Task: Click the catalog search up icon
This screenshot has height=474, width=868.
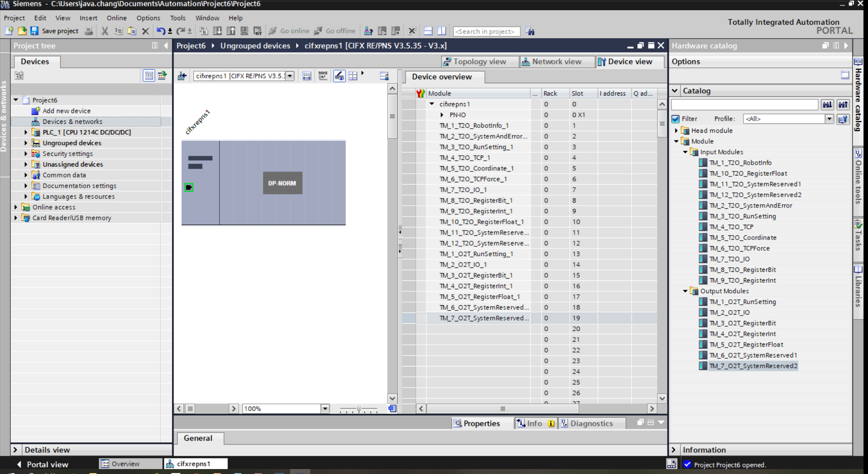Action: (843, 104)
